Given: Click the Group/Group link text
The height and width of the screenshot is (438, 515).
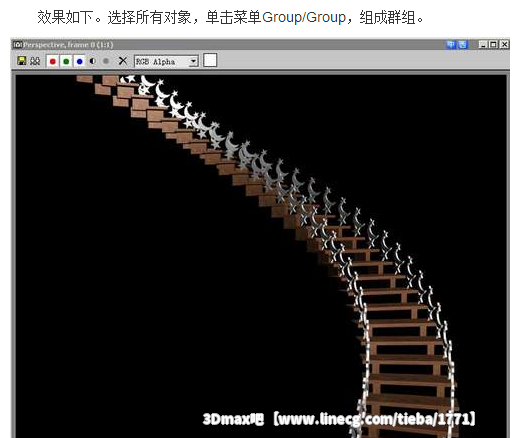Looking at the screenshot, I should coord(304,17).
